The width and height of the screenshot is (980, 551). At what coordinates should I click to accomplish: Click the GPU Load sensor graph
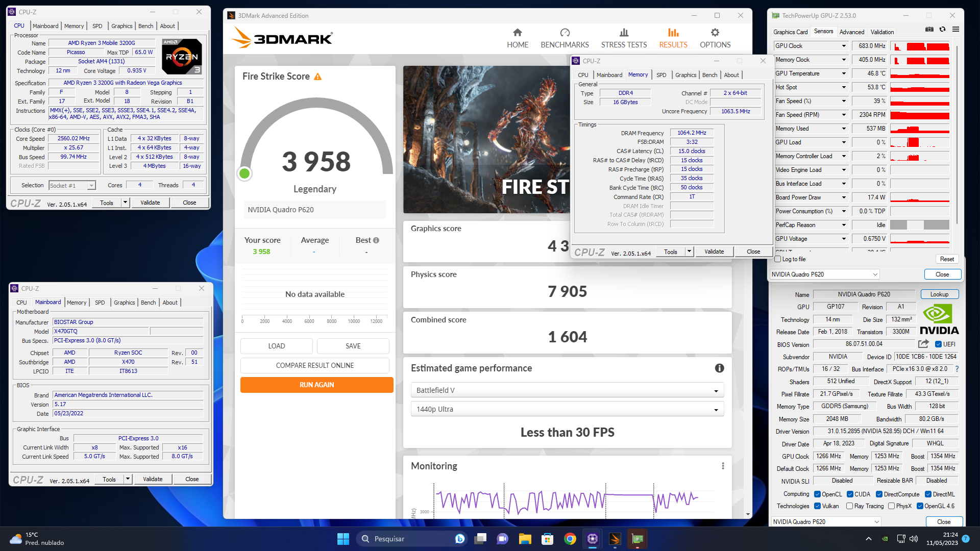tap(920, 142)
